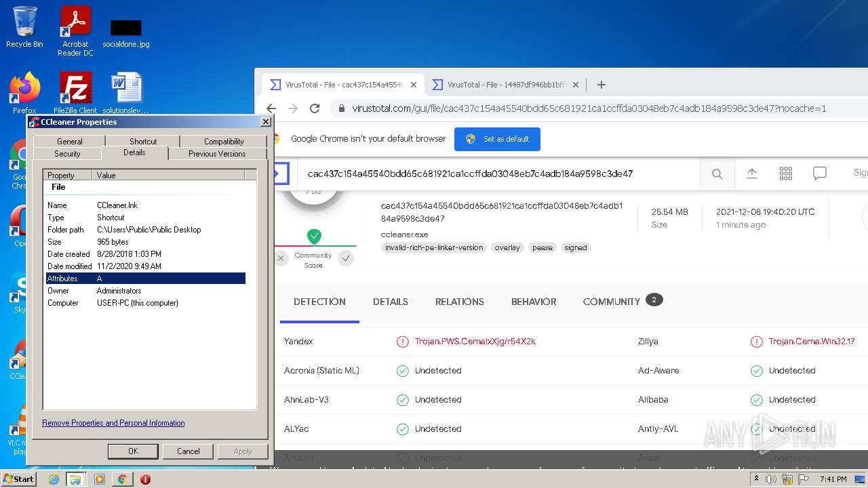Open volume control in system tray

coord(771,479)
